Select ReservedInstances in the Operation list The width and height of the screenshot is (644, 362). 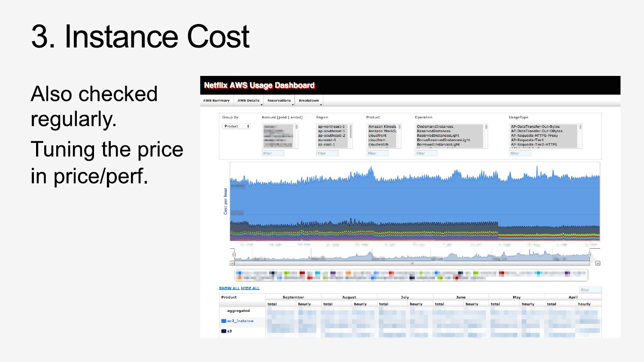pos(434,131)
